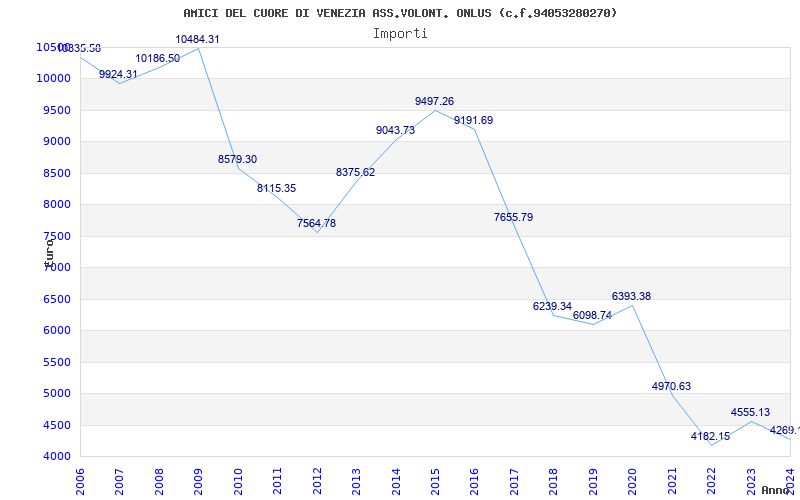800x500 pixels.
Task: Click the 2023 x-axis year label
Action: point(751,481)
